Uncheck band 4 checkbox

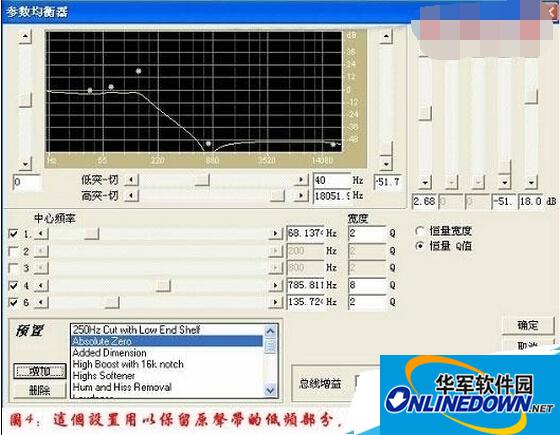[13, 285]
